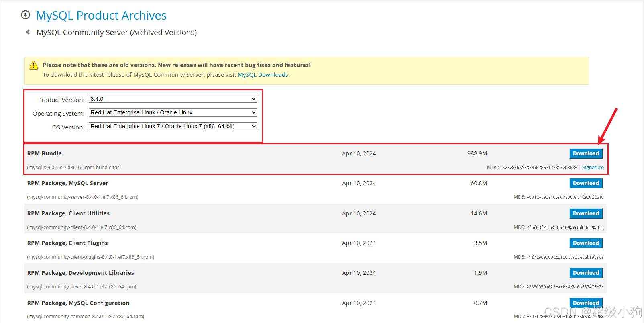Download RPM Package, Development Libraries

586,273
